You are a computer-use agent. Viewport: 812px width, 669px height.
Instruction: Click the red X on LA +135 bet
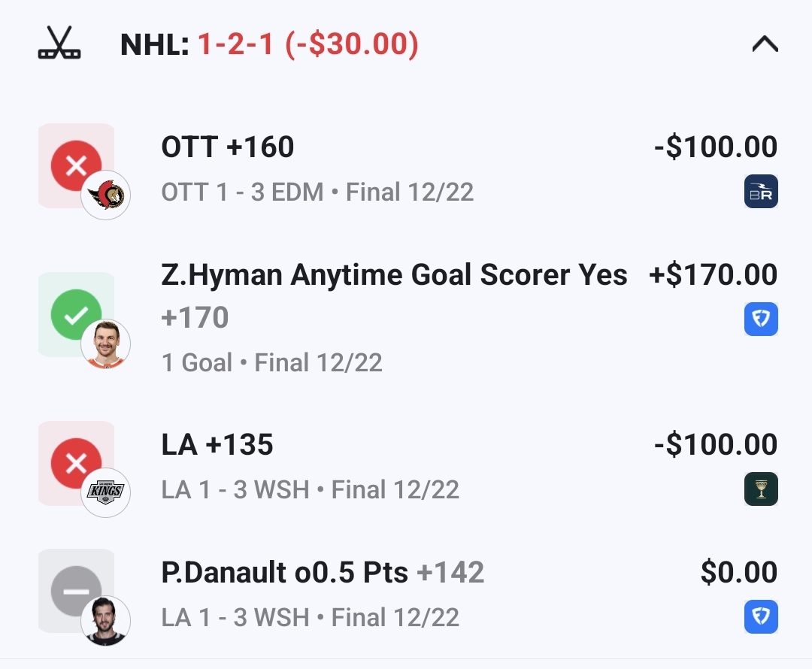tap(76, 463)
